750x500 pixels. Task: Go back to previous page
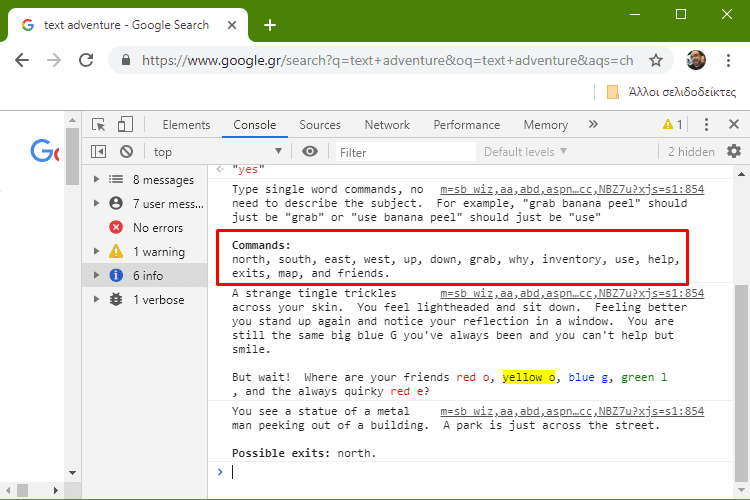click(x=22, y=60)
